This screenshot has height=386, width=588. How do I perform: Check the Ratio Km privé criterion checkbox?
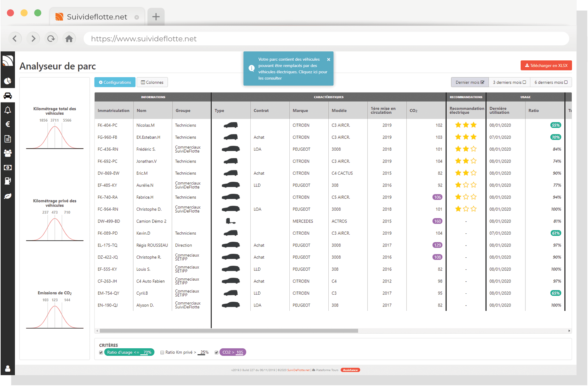[x=162, y=352]
